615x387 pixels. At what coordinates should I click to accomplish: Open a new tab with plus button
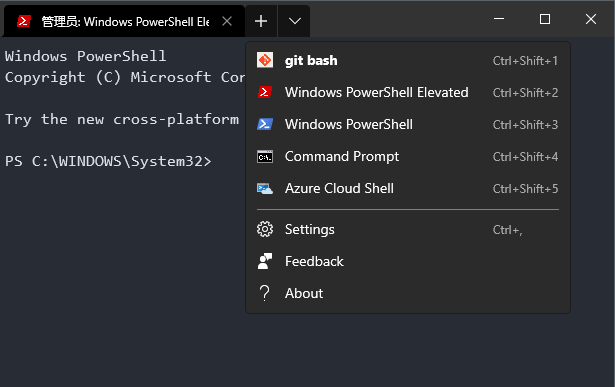coord(261,21)
